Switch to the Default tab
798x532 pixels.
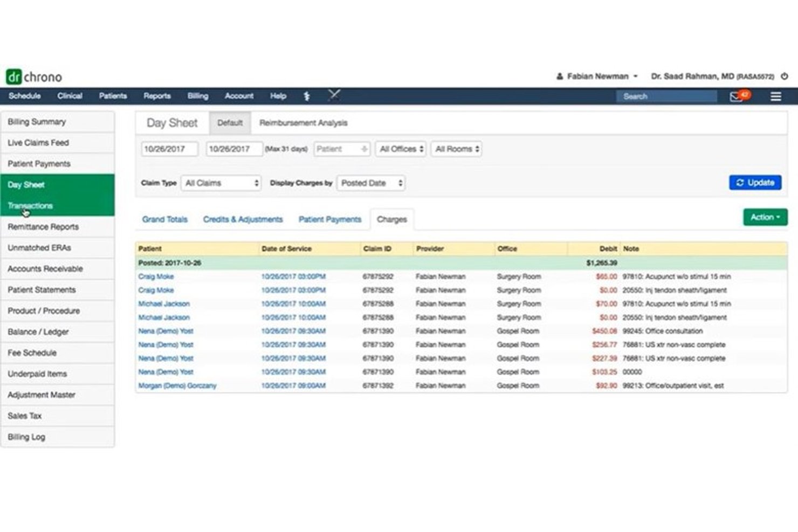230,123
